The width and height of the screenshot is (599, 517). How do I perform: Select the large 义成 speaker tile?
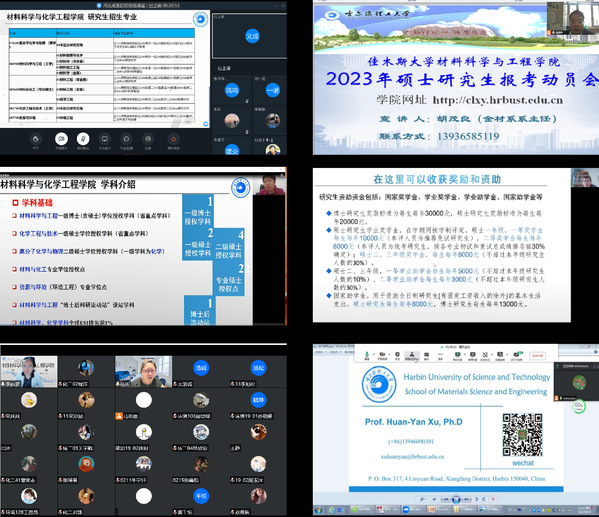[x=249, y=36]
